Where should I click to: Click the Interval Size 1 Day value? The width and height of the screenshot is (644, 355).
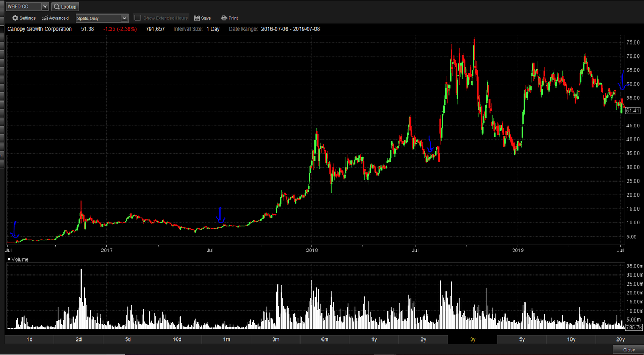(x=212, y=28)
